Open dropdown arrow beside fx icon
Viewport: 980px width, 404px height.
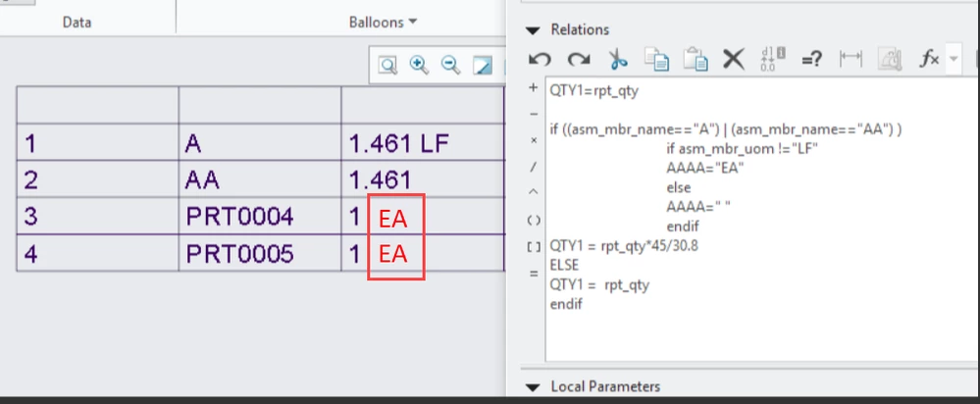tap(954, 59)
